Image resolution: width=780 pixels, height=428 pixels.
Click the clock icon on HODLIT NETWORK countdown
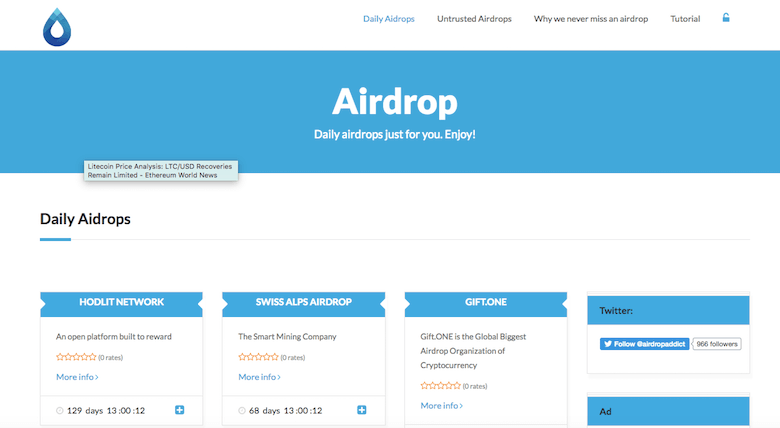pyautogui.click(x=60, y=411)
